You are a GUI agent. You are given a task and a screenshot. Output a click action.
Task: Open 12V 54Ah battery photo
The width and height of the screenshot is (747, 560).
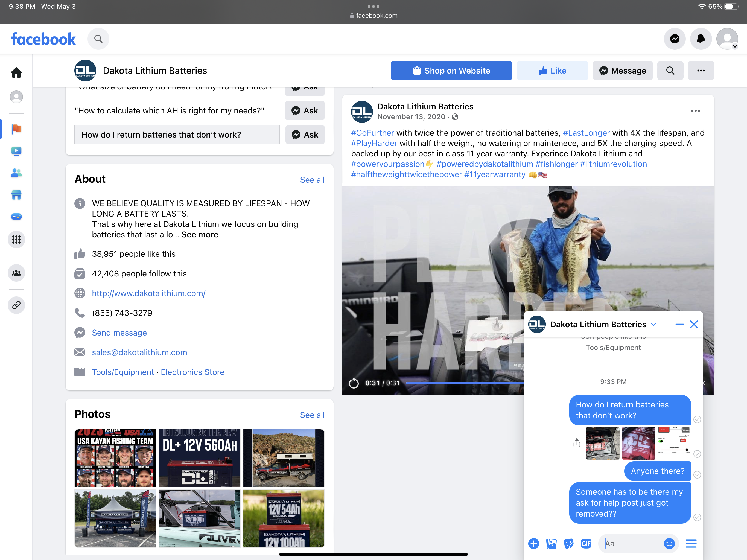click(x=284, y=518)
